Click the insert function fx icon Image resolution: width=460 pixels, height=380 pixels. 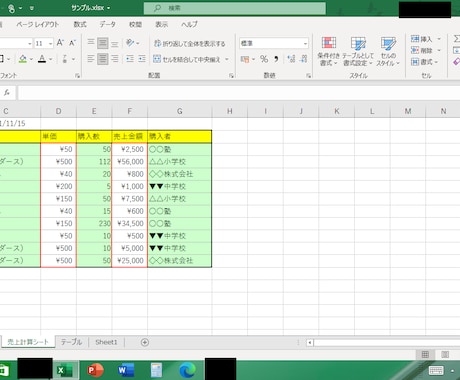pos(7,93)
